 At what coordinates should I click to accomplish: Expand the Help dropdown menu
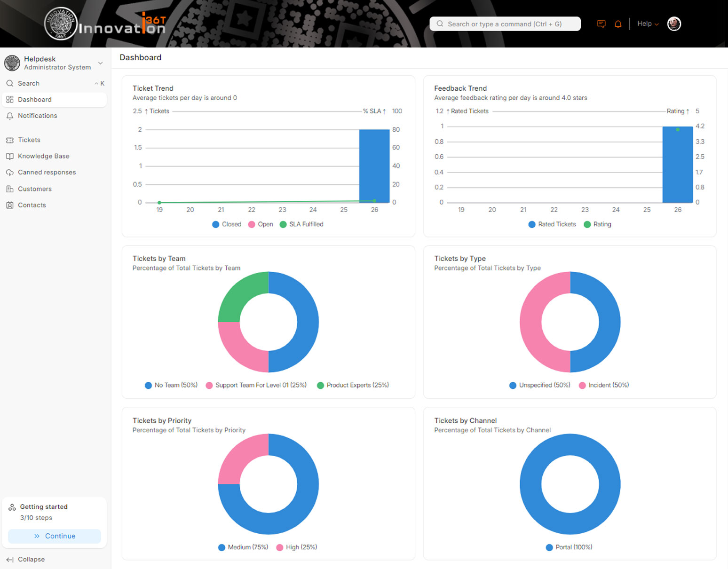click(648, 24)
